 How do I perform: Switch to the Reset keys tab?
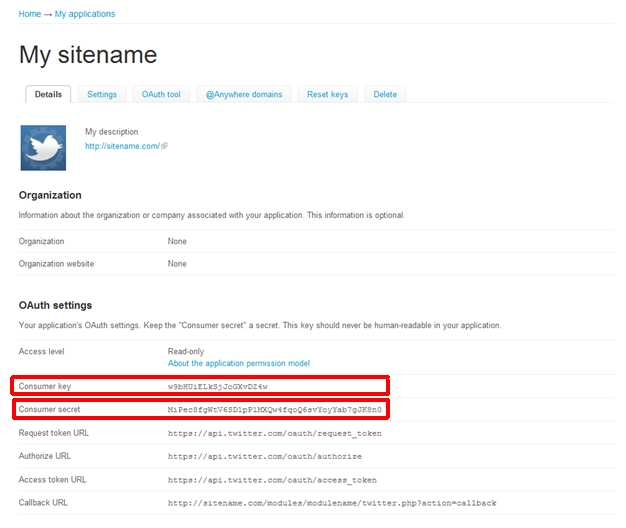[327, 94]
